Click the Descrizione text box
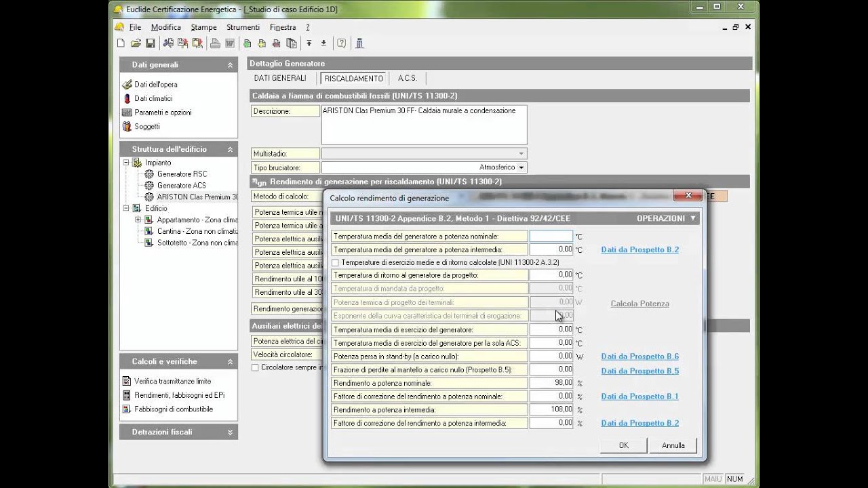 pos(424,125)
